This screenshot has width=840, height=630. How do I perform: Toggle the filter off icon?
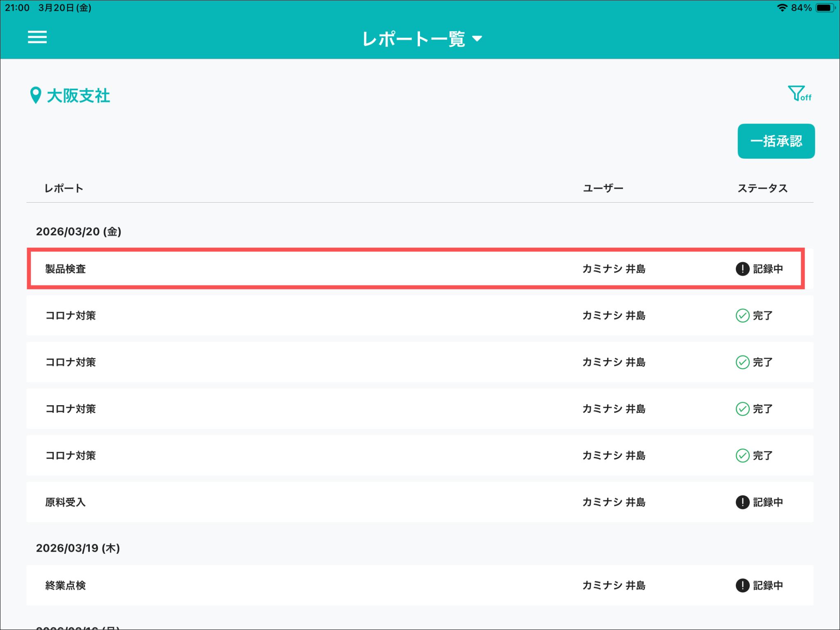tap(799, 94)
